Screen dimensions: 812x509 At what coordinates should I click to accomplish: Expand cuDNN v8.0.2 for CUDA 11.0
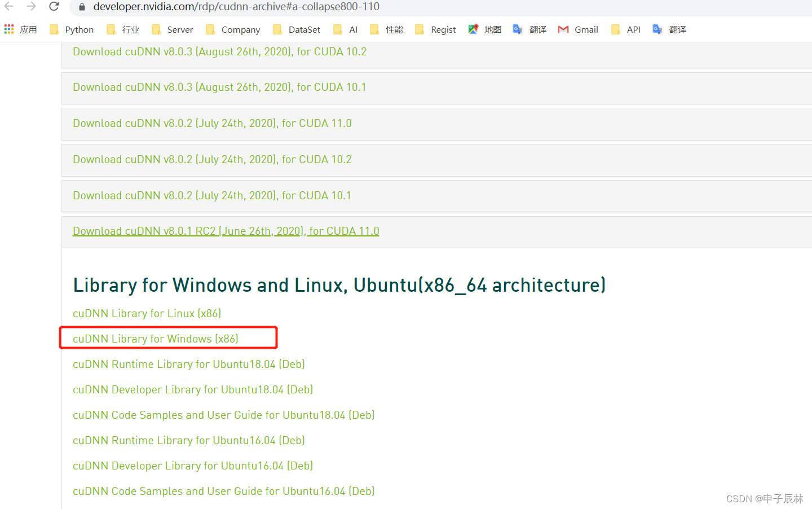[x=212, y=123]
